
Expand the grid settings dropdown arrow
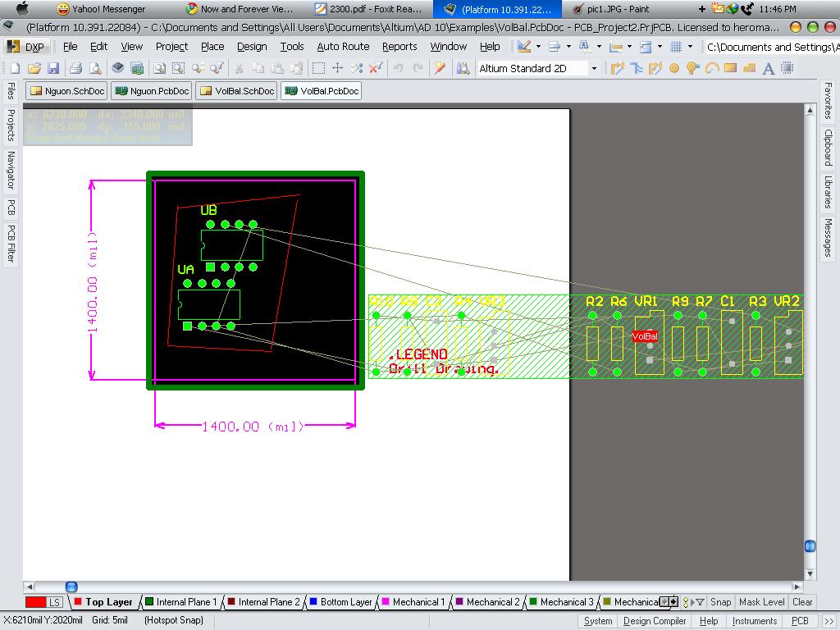click(690, 47)
